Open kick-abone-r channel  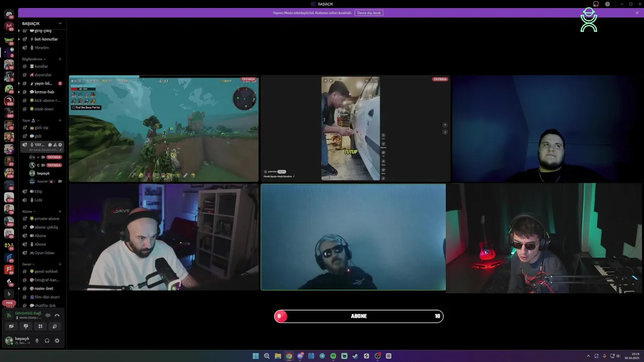(x=42, y=101)
